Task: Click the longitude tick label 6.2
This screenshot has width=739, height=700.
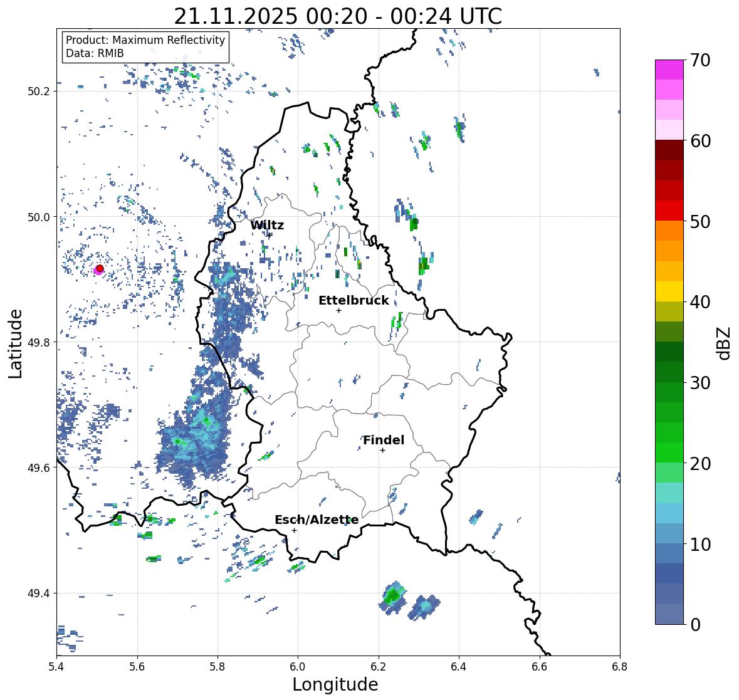Action: point(379,667)
